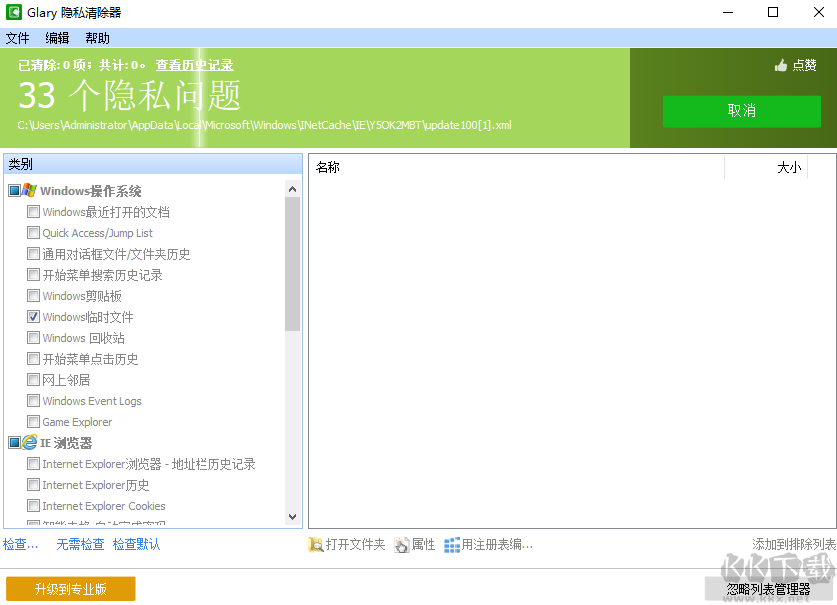Open the 文件 menu
Image resolution: width=837 pixels, height=605 pixels.
pos(18,38)
